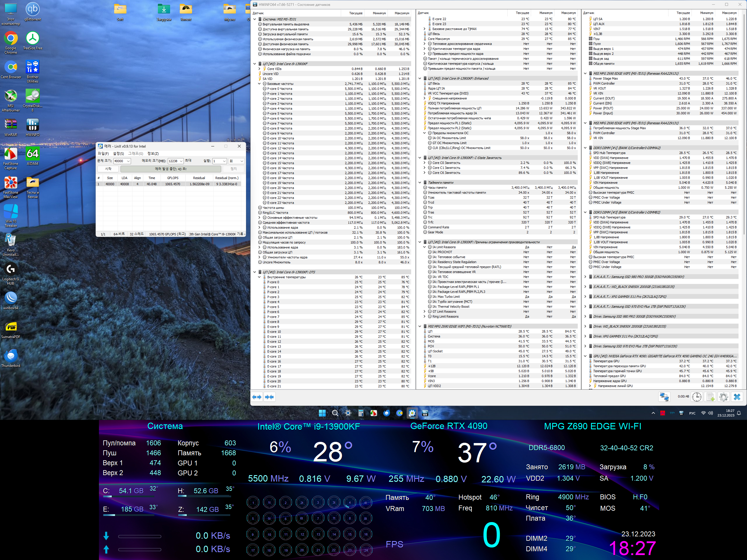The image size is (747, 560).
Task: Click the collapse columns arrows button
Action: 270,397
